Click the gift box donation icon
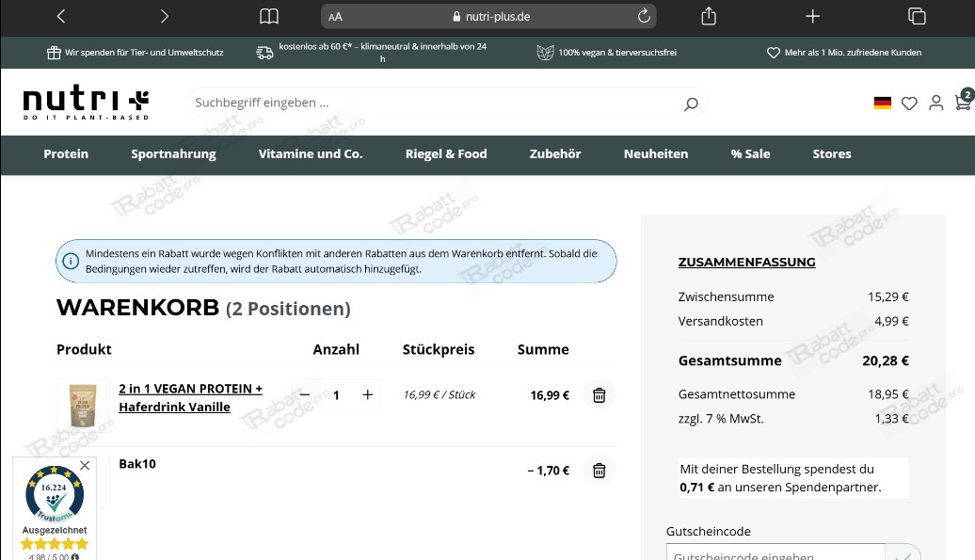The height and width of the screenshot is (560, 975). (x=54, y=53)
